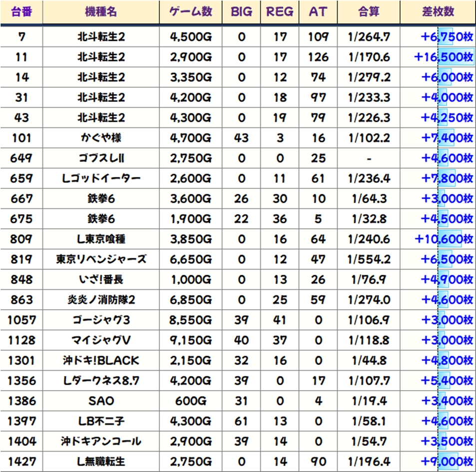476x472 pixels.
Task: Click the 機種名 column header
Action: click(x=101, y=12)
